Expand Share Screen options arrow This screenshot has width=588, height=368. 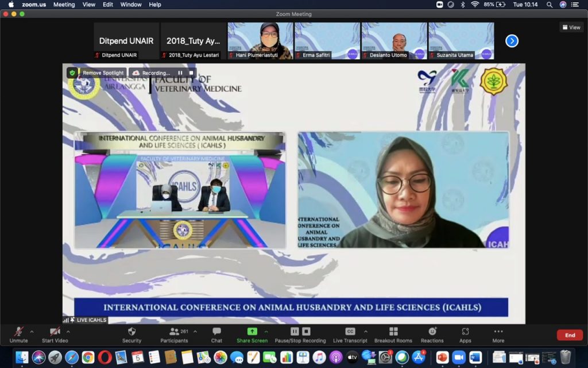266,331
